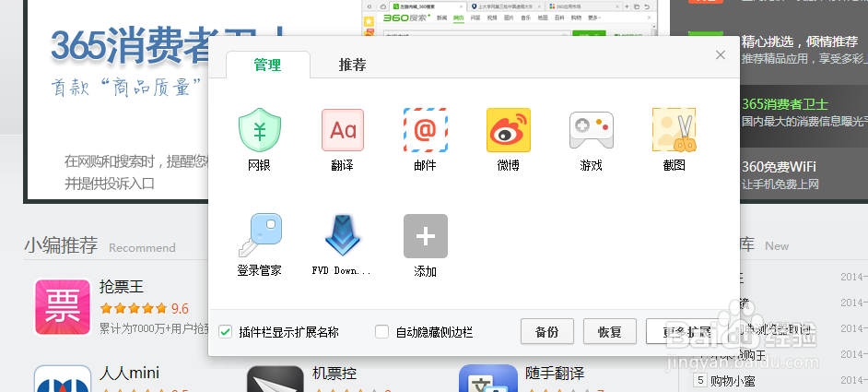Click the 添加 plus icon to add extension
The image size is (868, 392).
[425, 235]
